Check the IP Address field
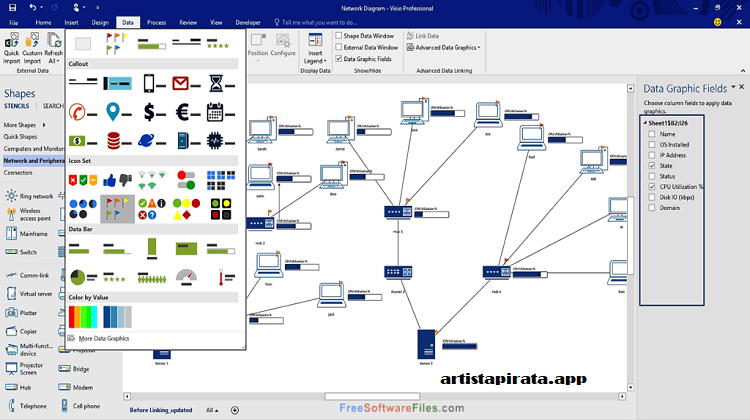Screen dimensions: 750x420 pos(651,155)
